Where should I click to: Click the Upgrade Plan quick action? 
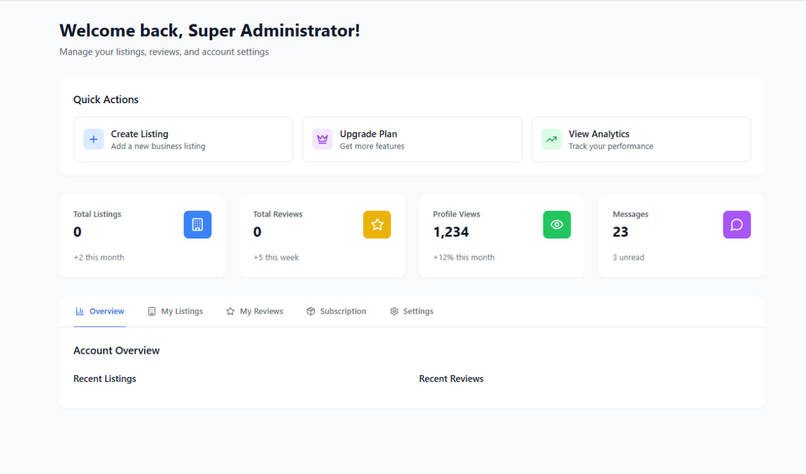click(x=412, y=139)
